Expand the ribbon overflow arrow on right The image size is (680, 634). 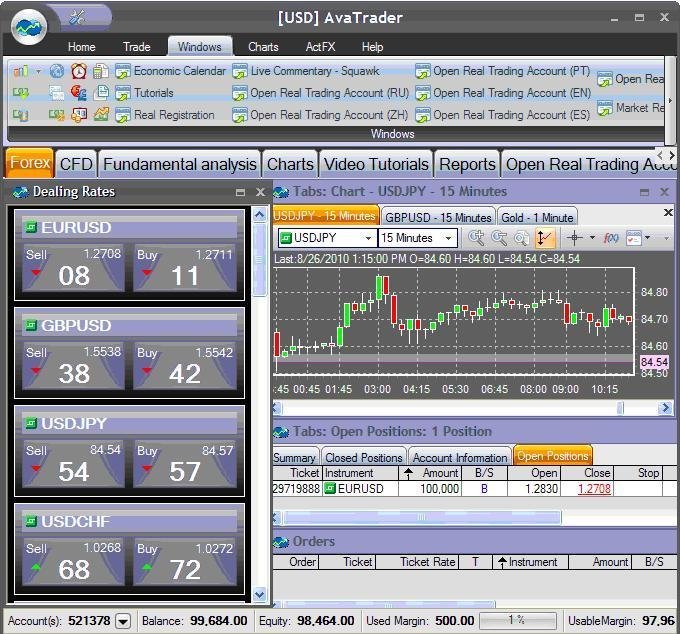[x=670, y=101]
